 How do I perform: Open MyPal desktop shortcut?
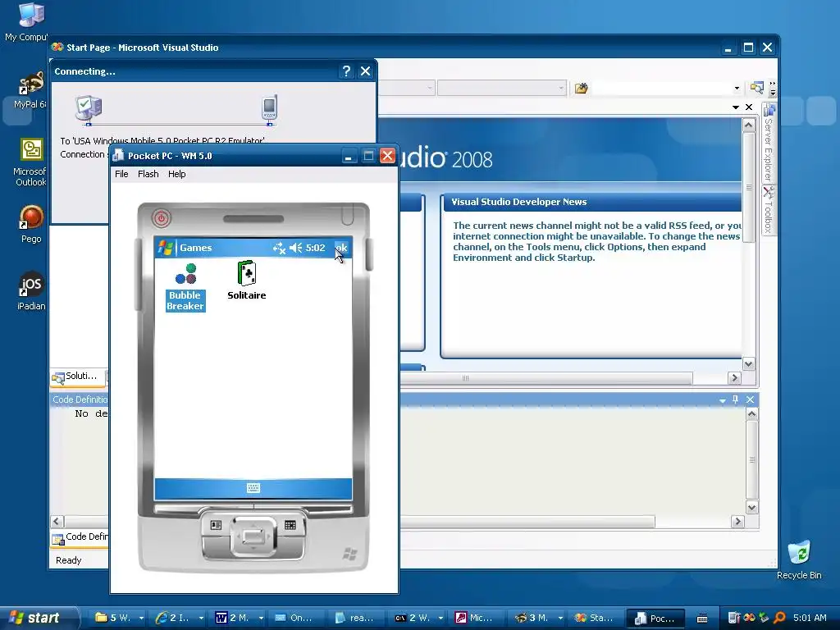pyautogui.click(x=30, y=90)
